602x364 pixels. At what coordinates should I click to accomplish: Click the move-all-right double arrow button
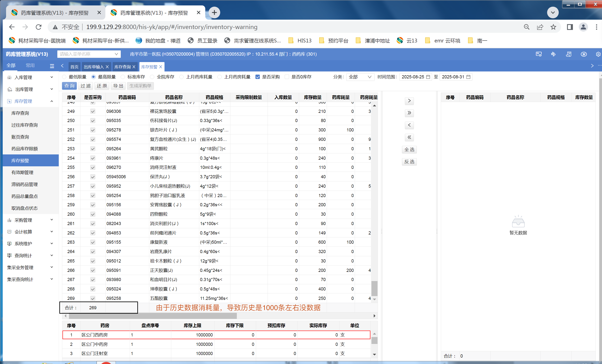coord(409,113)
